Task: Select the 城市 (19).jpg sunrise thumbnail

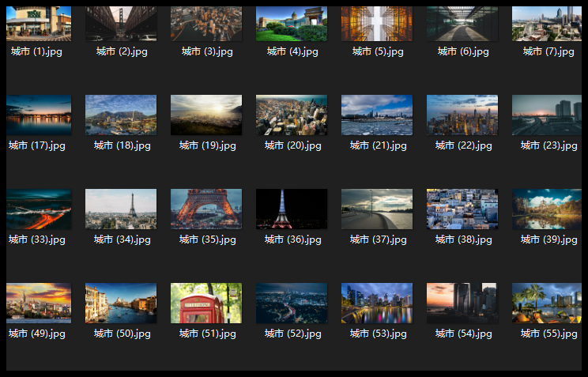Action: 206,115
